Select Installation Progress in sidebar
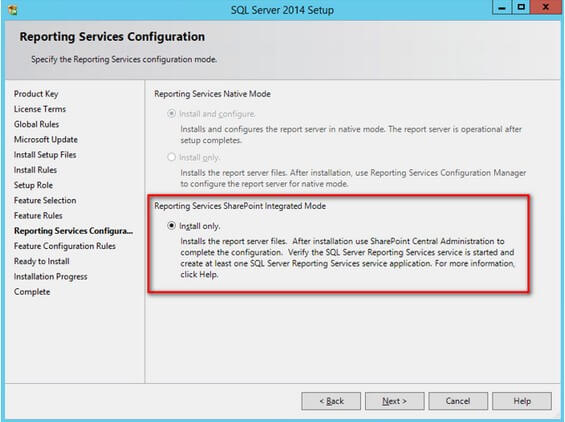Viewport: 565px width, 422px height. (51, 276)
